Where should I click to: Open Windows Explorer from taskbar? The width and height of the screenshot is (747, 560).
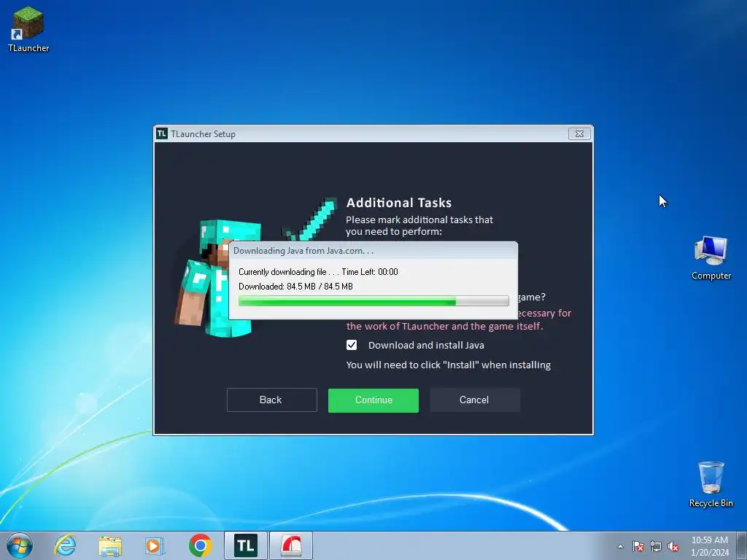pyautogui.click(x=110, y=545)
